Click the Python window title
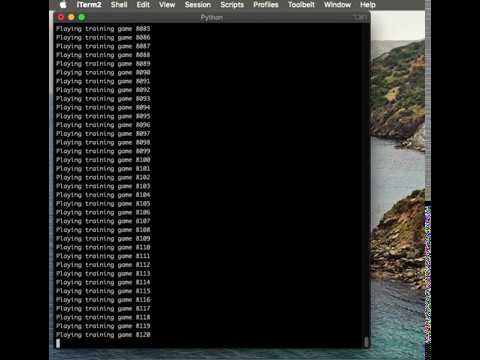This screenshot has height=360, width=480. (x=212, y=18)
